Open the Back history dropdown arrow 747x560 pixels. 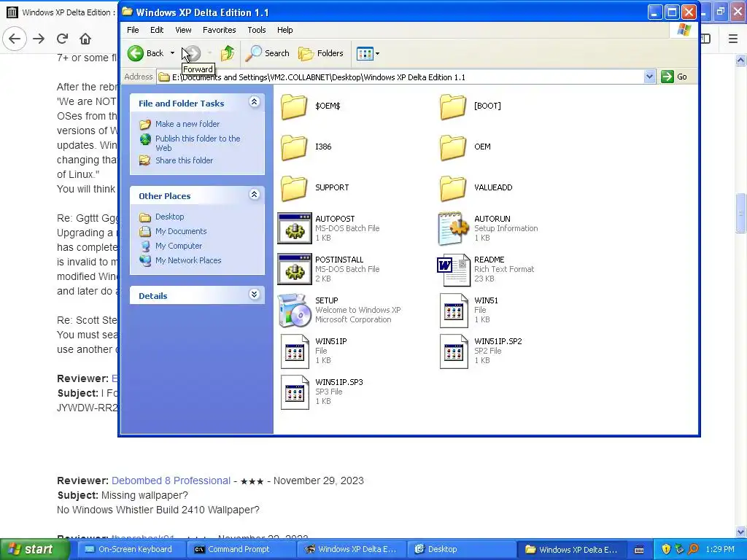[172, 53]
